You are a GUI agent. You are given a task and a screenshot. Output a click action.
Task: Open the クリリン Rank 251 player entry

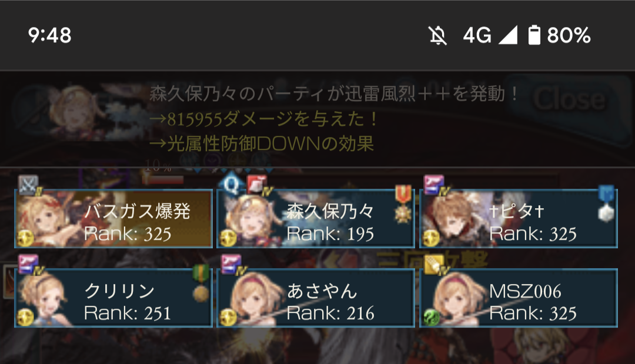coord(113,298)
